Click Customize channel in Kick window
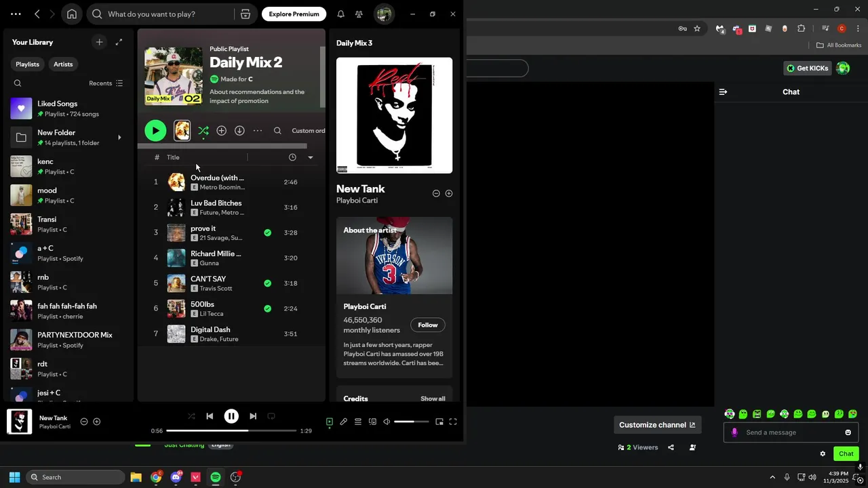The width and height of the screenshot is (868, 488). tap(657, 425)
